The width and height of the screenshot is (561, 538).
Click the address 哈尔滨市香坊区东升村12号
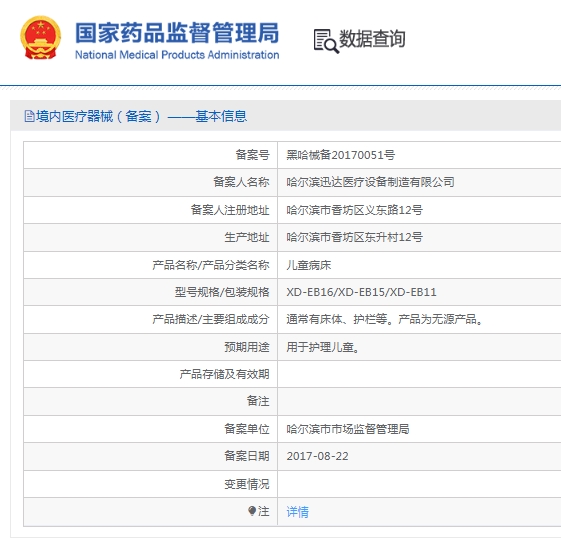point(354,237)
